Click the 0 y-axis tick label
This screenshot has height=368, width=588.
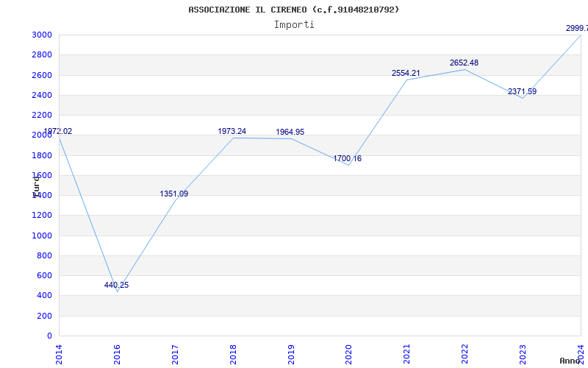pyautogui.click(x=50, y=336)
